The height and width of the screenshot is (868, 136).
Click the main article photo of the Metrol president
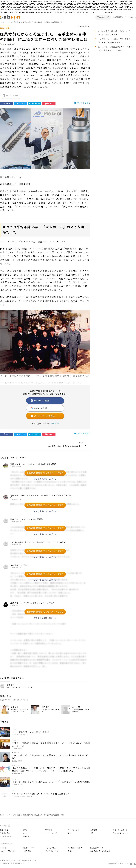(45, 138)
